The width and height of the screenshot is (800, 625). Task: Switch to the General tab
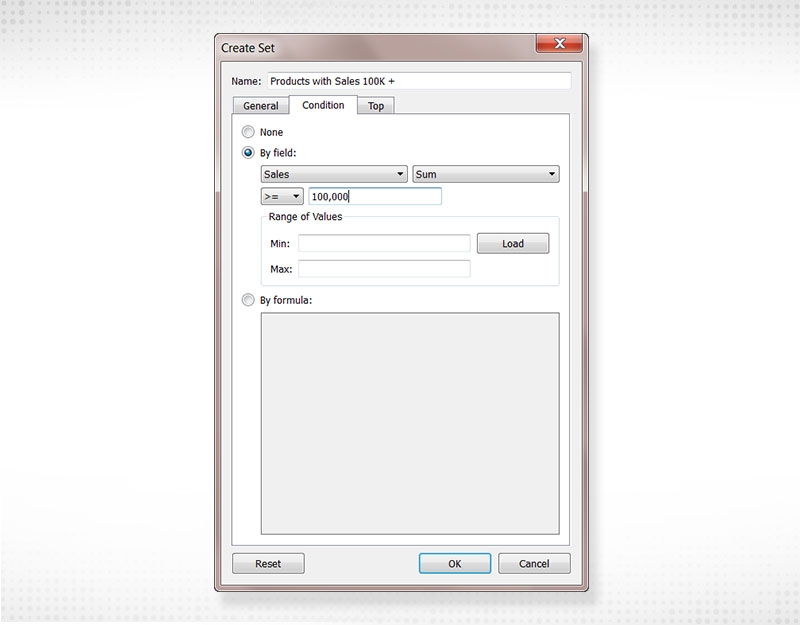(260, 106)
